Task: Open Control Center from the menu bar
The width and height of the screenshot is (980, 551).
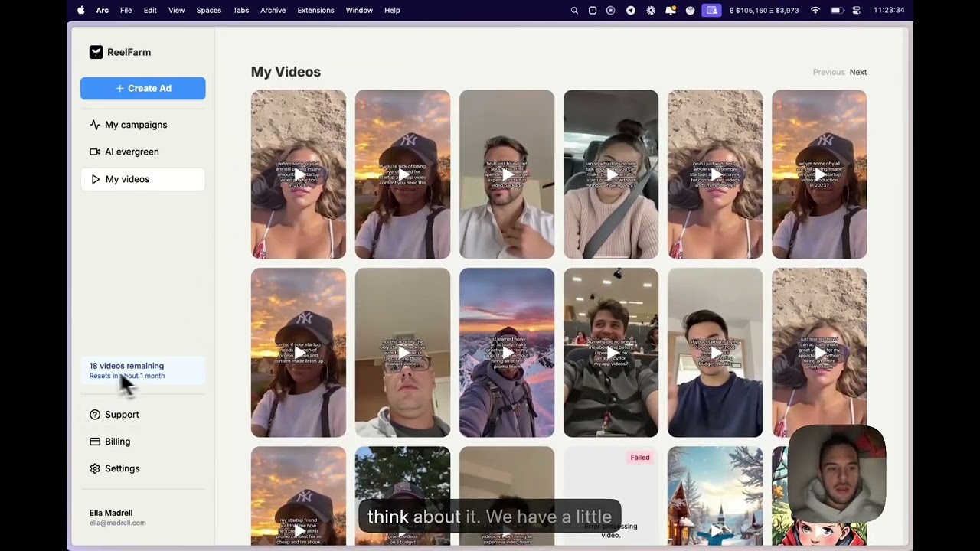Action: pos(856,10)
